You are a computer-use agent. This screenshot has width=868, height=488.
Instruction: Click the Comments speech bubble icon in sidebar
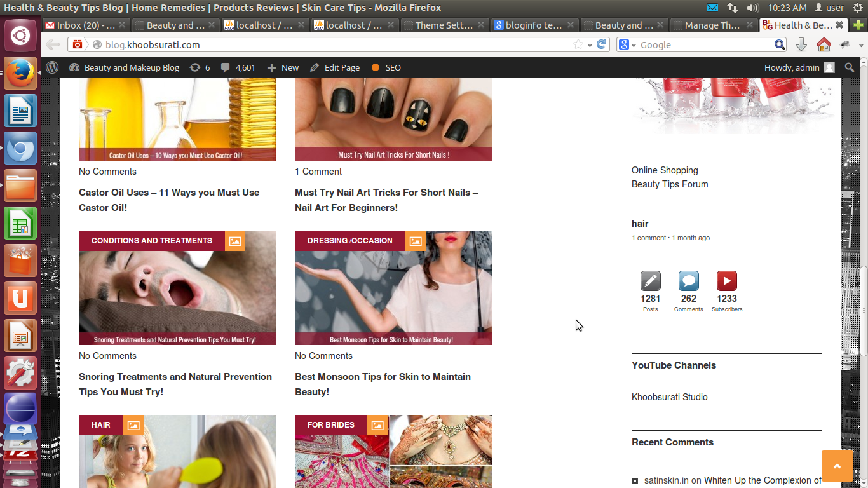(689, 281)
